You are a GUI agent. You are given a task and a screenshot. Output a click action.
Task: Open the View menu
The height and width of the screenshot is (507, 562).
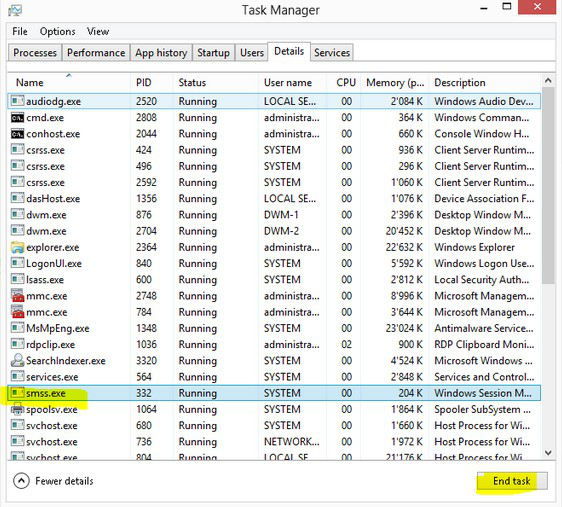pos(98,32)
